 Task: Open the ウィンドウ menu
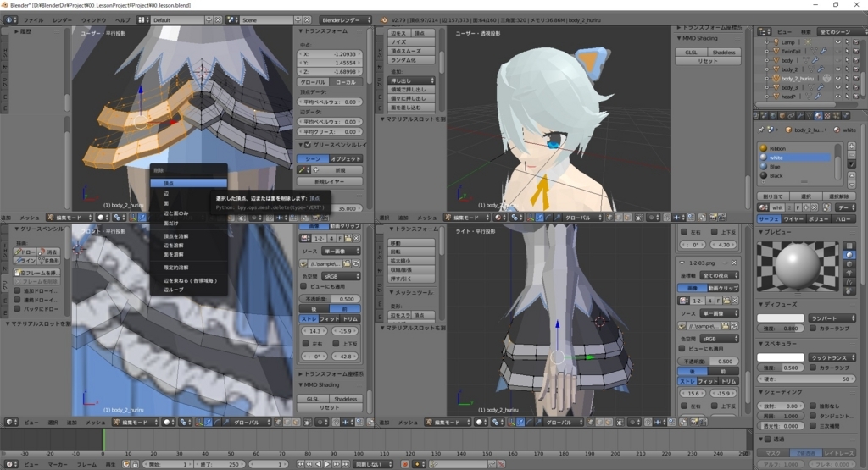[93, 20]
